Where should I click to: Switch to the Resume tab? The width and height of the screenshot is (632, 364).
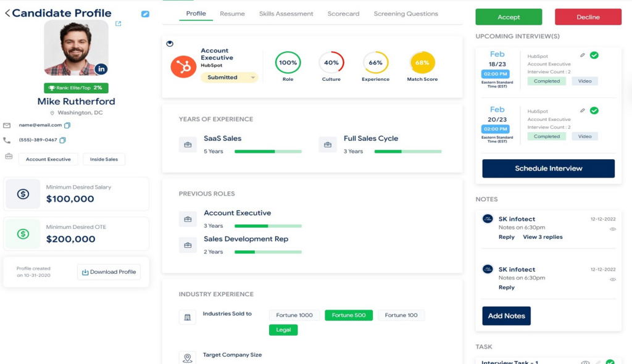[232, 14]
